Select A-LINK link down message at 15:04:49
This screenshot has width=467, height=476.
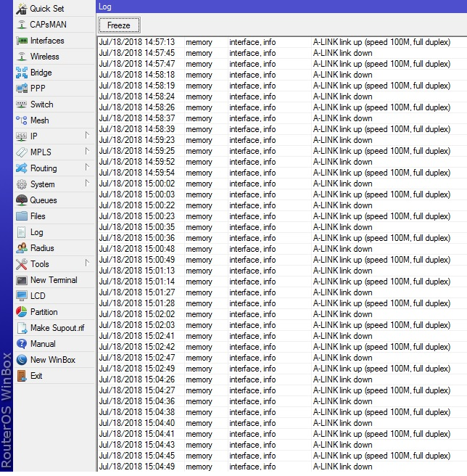[x=342, y=467]
